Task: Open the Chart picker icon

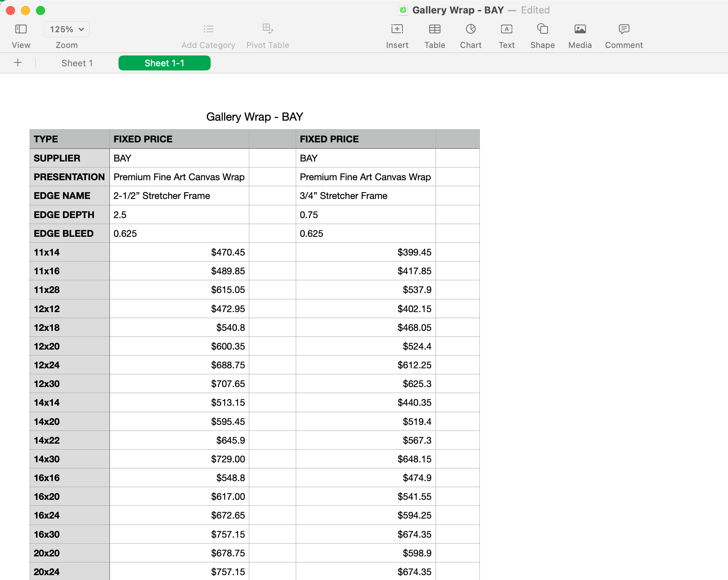Action: tap(470, 29)
